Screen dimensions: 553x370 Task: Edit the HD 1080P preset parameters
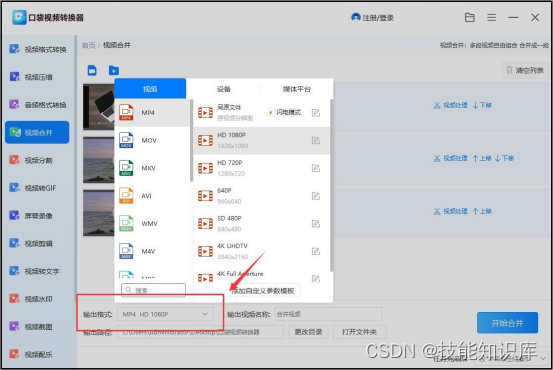(x=316, y=140)
